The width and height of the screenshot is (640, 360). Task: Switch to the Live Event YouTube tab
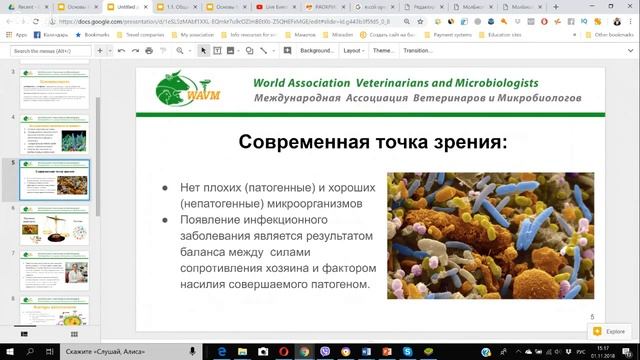[276, 7]
